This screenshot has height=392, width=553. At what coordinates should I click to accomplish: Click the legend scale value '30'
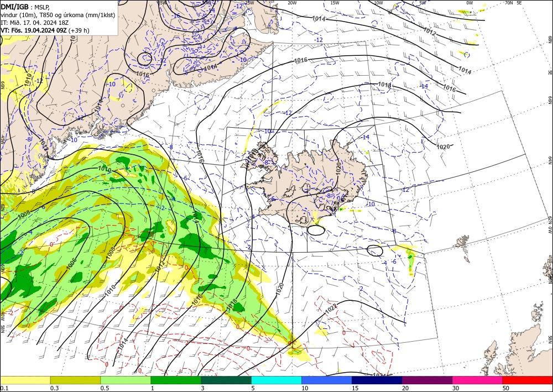[x=456, y=388]
